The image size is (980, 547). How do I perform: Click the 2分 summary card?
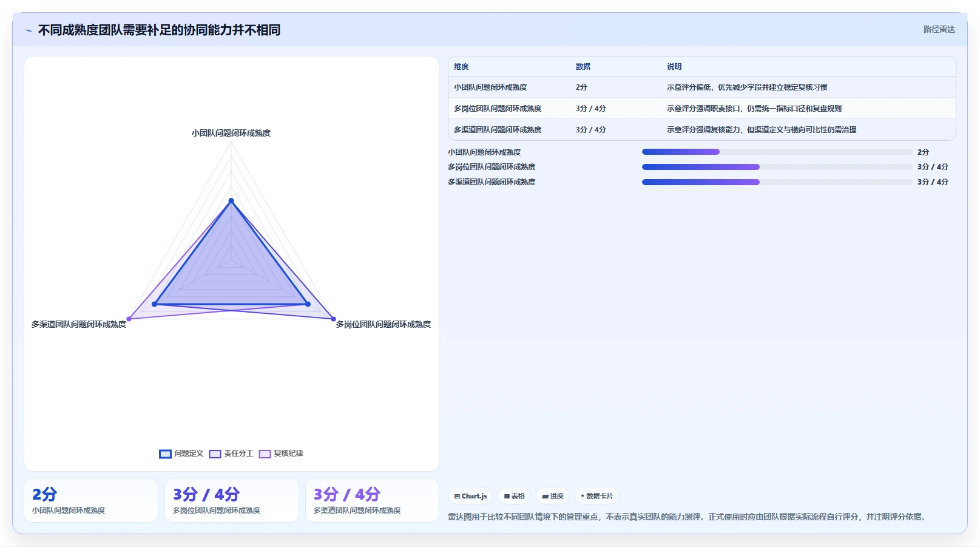coord(91,500)
